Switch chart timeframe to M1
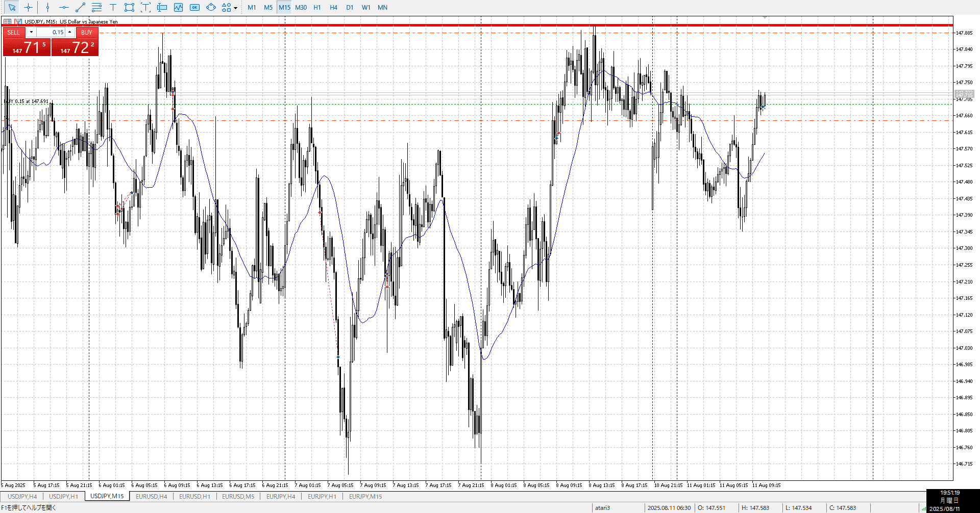 point(252,8)
